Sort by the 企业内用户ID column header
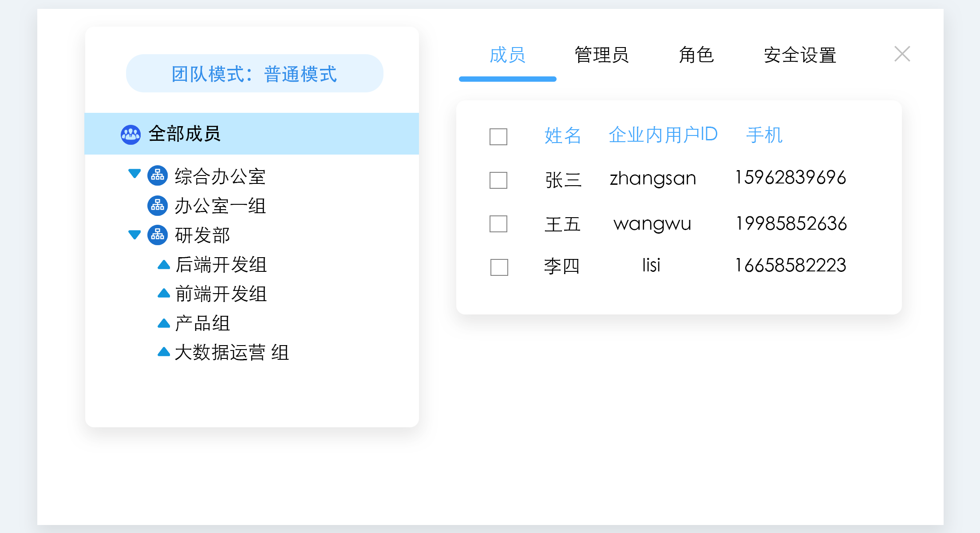 (x=663, y=135)
